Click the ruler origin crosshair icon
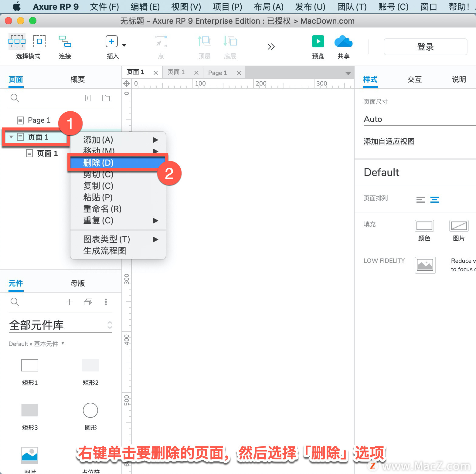The height and width of the screenshot is (474, 476). 127,83
